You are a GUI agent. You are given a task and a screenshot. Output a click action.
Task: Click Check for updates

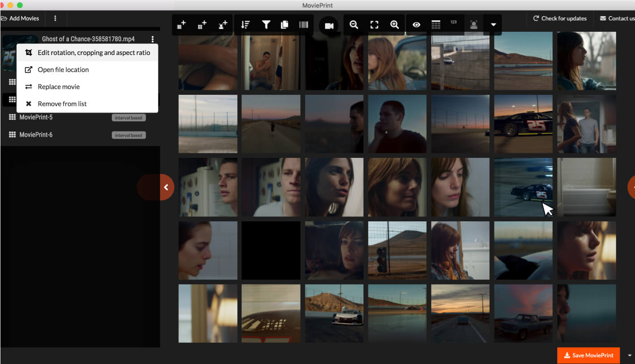click(559, 18)
